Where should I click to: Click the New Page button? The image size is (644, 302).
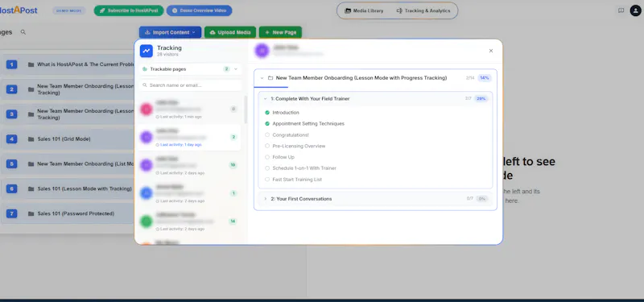pos(280,32)
